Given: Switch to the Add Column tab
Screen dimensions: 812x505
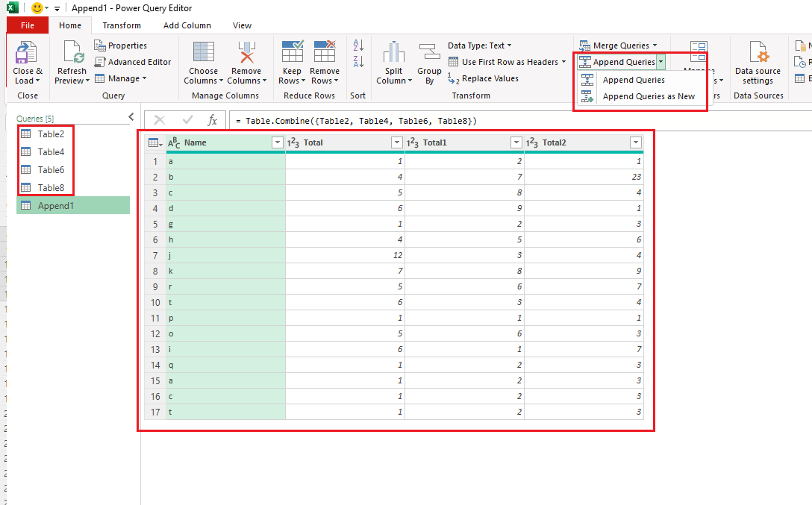Looking at the screenshot, I should (x=187, y=25).
